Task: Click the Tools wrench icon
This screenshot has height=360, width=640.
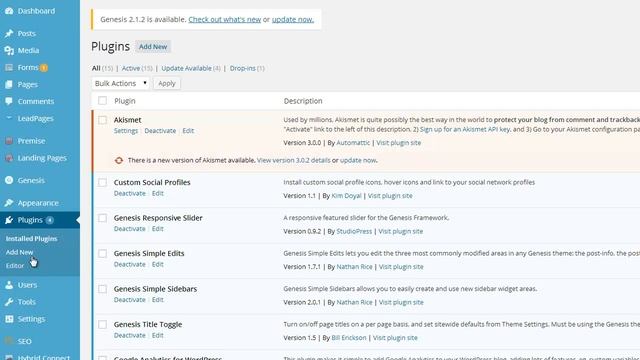Action: pos(9,302)
